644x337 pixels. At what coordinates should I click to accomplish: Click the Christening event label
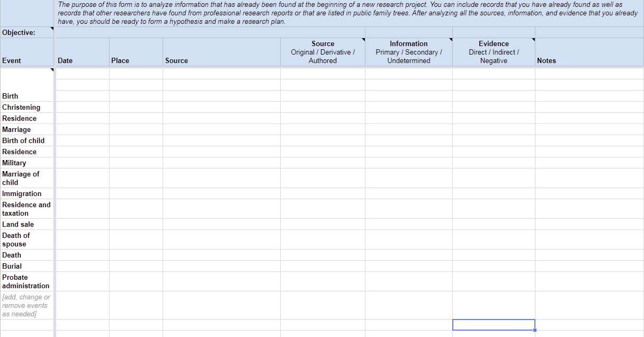tap(27, 107)
